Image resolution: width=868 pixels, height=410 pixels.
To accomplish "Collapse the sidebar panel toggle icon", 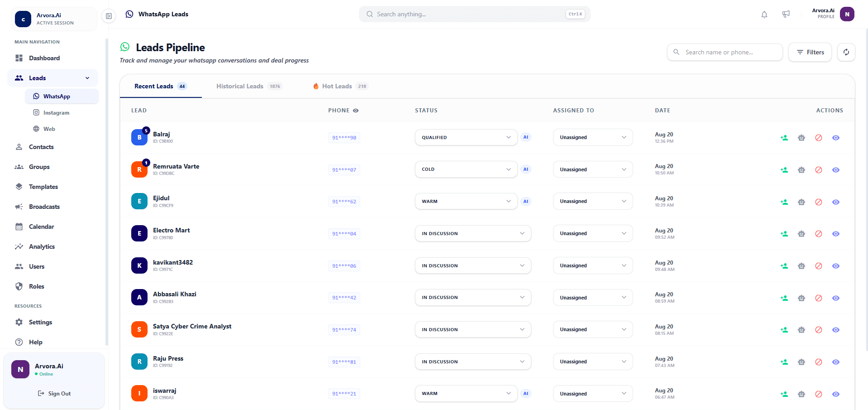I will (x=109, y=16).
